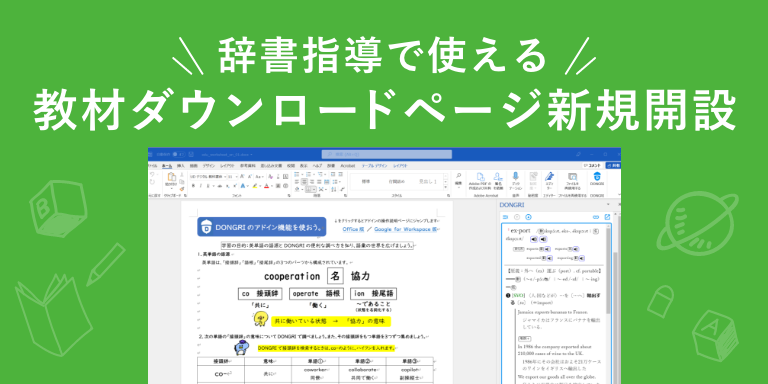This screenshot has height=384, width=768.
Task: Insert a numbered list
Action: 309,174
